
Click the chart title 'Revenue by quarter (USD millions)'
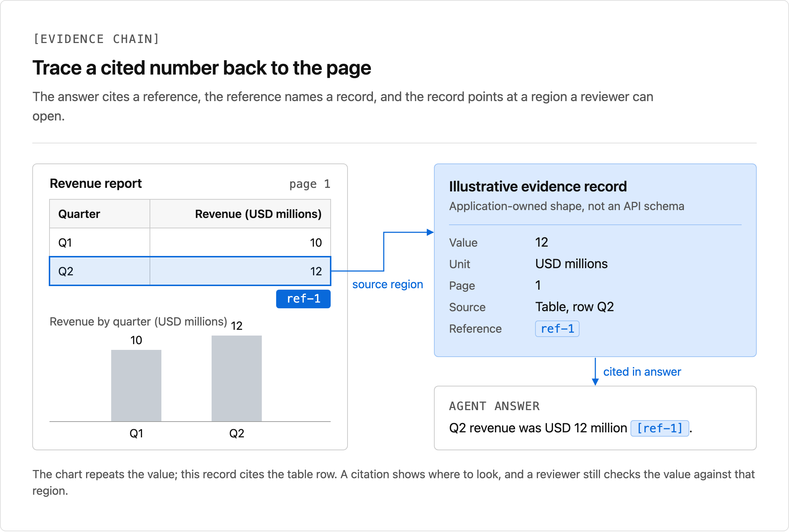tap(138, 322)
